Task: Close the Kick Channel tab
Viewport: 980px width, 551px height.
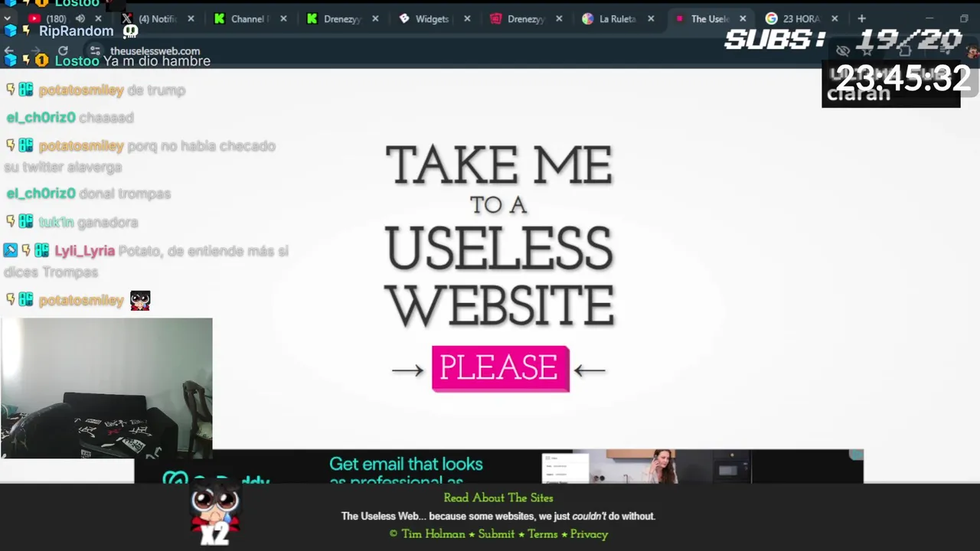Action: pos(283,18)
